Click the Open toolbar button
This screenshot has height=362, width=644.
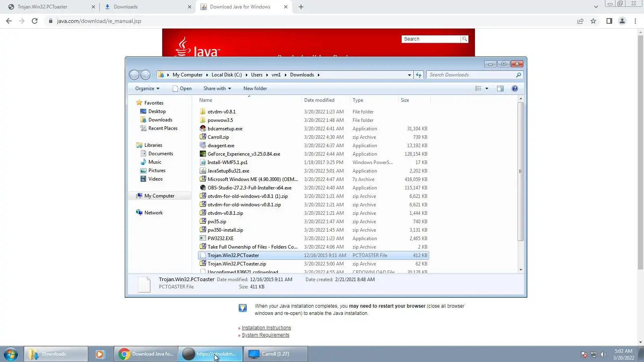(x=182, y=88)
